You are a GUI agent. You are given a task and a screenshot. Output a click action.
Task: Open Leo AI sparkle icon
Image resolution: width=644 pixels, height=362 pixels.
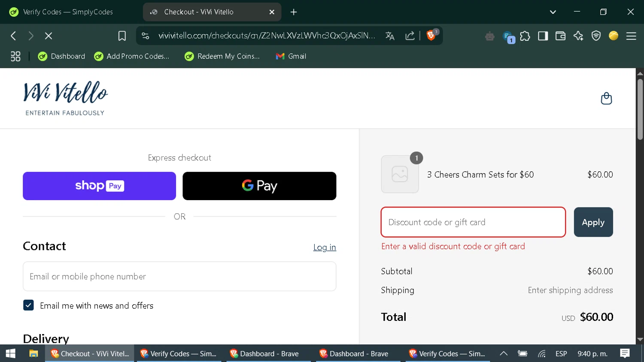578,36
